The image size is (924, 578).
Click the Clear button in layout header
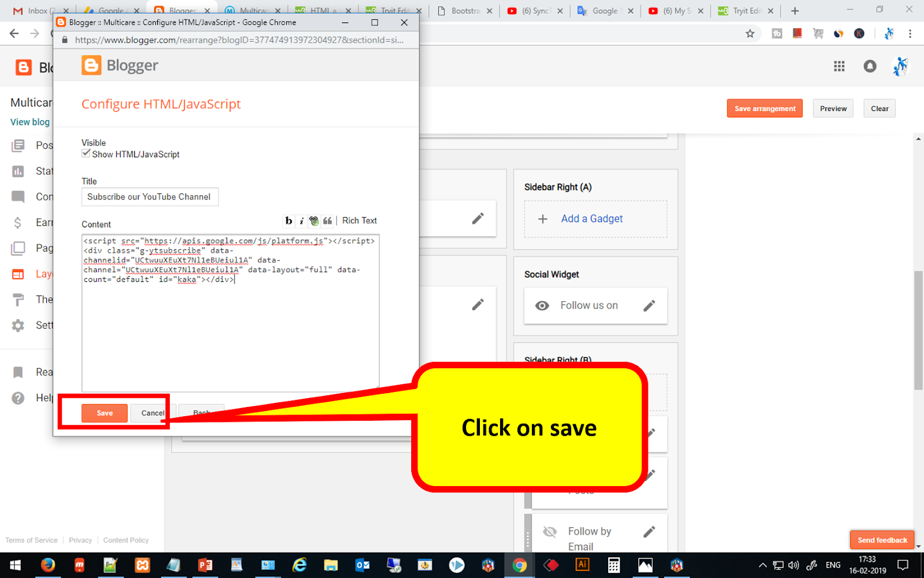pyautogui.click(x=880, y=108)
